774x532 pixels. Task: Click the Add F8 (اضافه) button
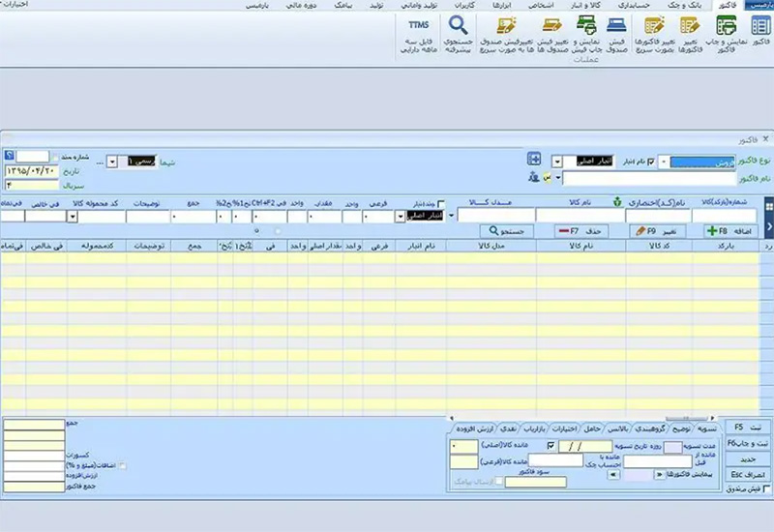click(730, 231)
